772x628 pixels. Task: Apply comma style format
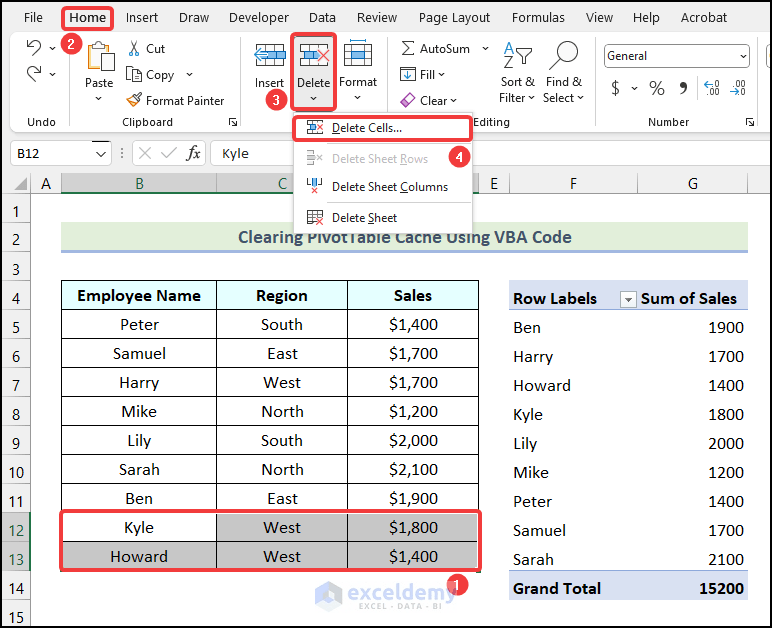click(683, 88)
